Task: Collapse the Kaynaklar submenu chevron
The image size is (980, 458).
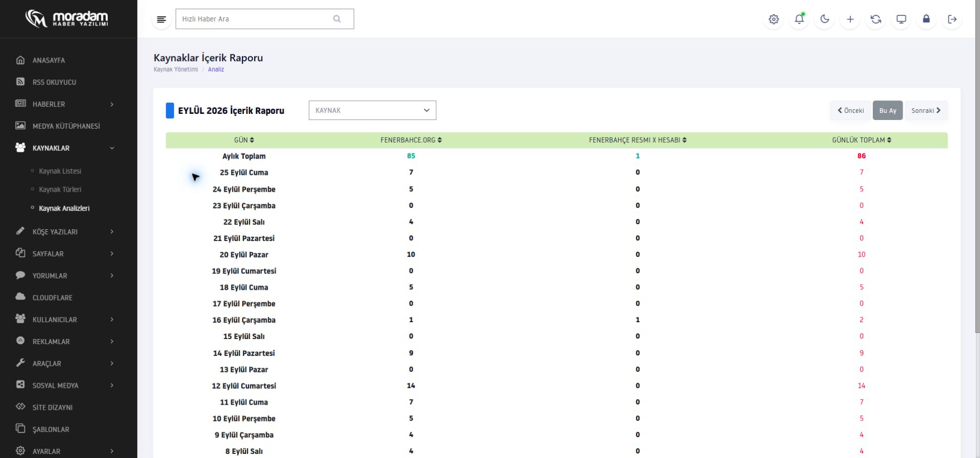Action: (x=112, y=148)
